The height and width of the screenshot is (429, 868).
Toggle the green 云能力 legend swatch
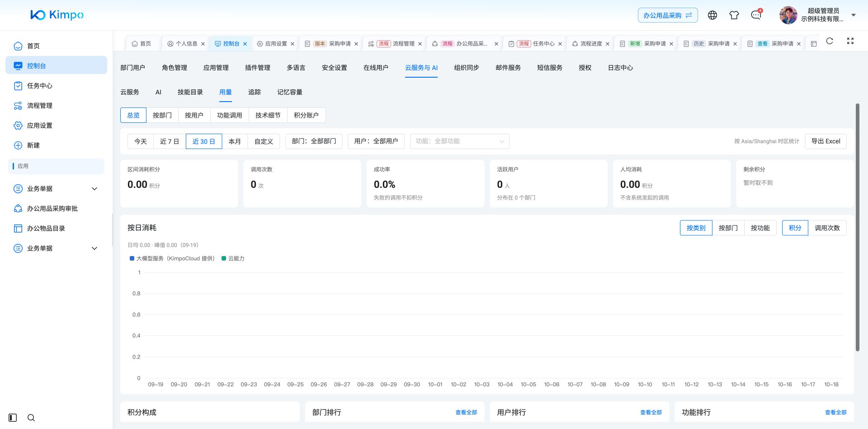point(224,258)
